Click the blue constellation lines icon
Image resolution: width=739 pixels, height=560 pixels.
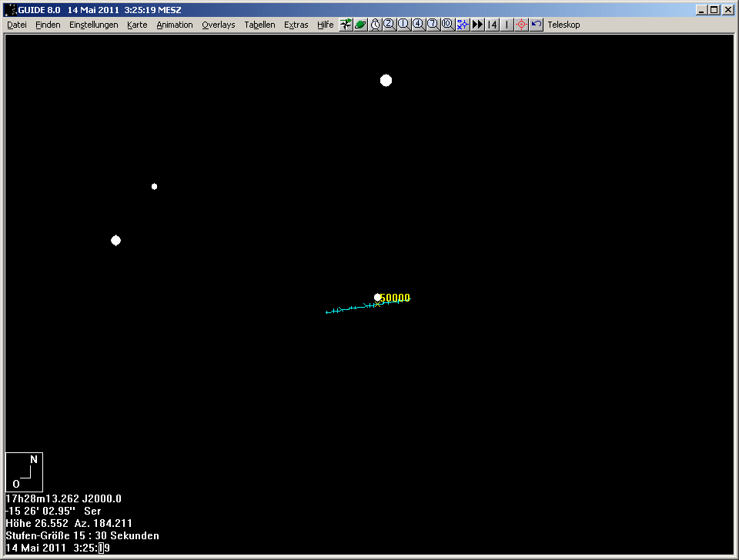coord(462,25)
